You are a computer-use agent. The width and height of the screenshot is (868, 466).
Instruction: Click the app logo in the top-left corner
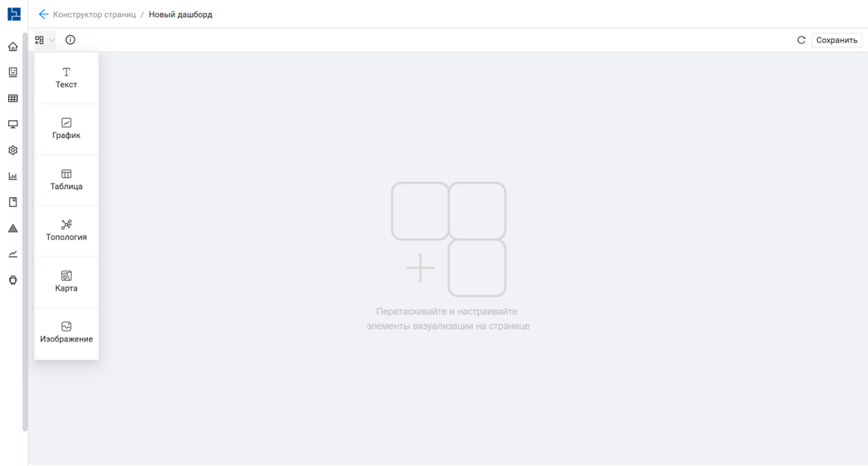coord(14,14)
